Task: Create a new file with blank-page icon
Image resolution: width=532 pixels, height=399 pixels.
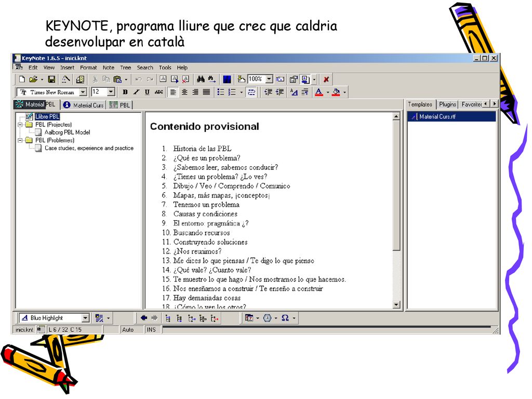Action: [x=22, y=79]
